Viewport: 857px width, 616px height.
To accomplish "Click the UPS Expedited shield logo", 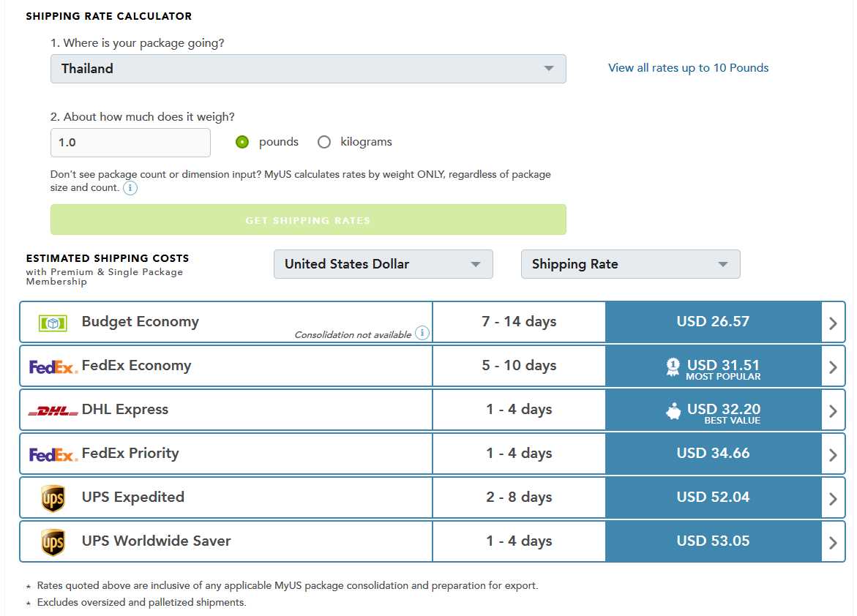I will (53, 498).
